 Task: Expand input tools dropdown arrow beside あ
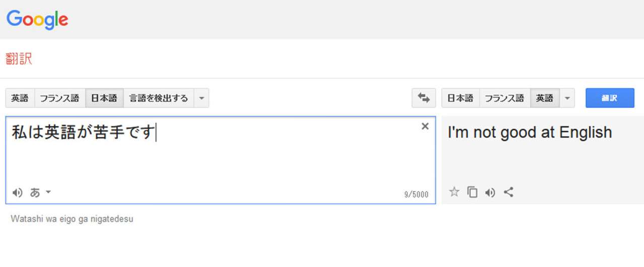point(48,192)
